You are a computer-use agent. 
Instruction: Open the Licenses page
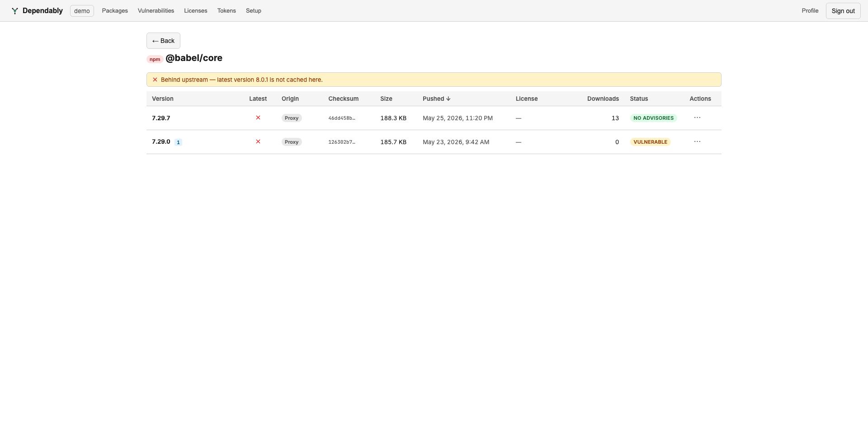point(196,11)
